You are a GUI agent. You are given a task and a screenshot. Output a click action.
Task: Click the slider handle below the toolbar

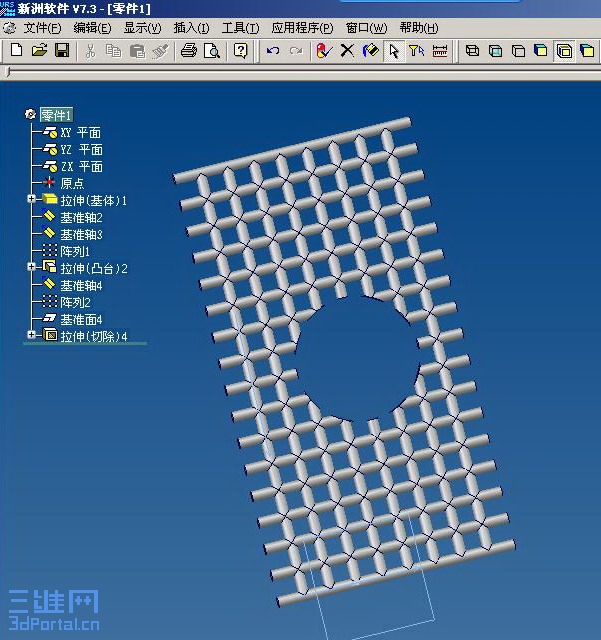point(7,72)
